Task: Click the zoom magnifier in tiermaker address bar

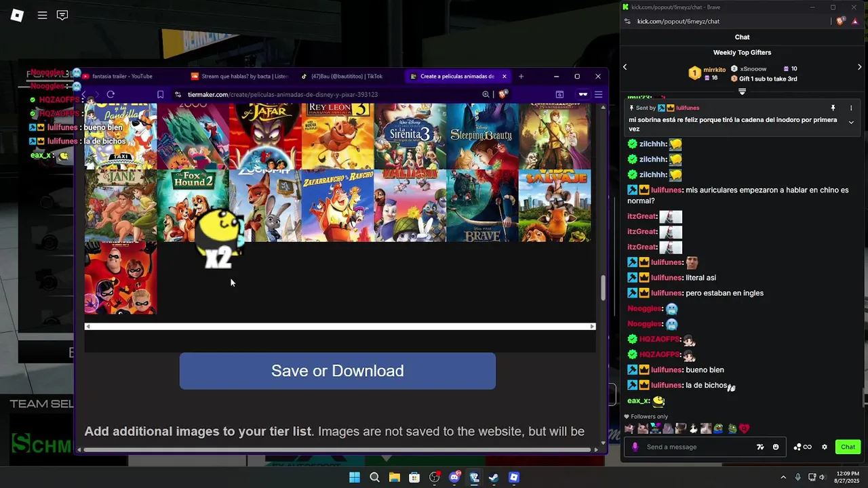Action: point(486,94)
